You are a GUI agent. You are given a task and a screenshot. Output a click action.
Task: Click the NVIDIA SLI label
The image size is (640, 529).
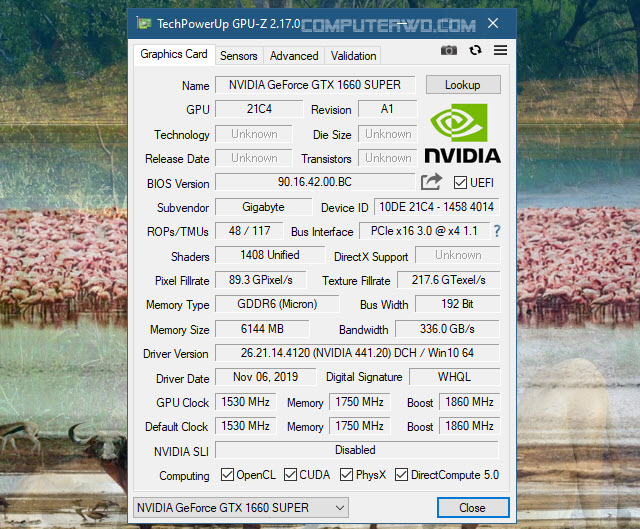click(181, 452)
